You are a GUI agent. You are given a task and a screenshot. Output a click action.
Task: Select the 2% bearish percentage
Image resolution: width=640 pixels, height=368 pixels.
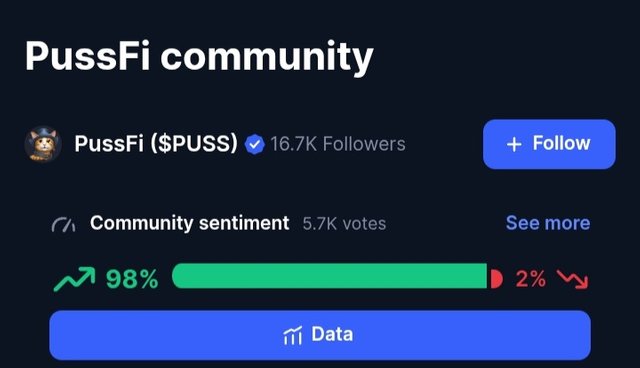point(530,279)
